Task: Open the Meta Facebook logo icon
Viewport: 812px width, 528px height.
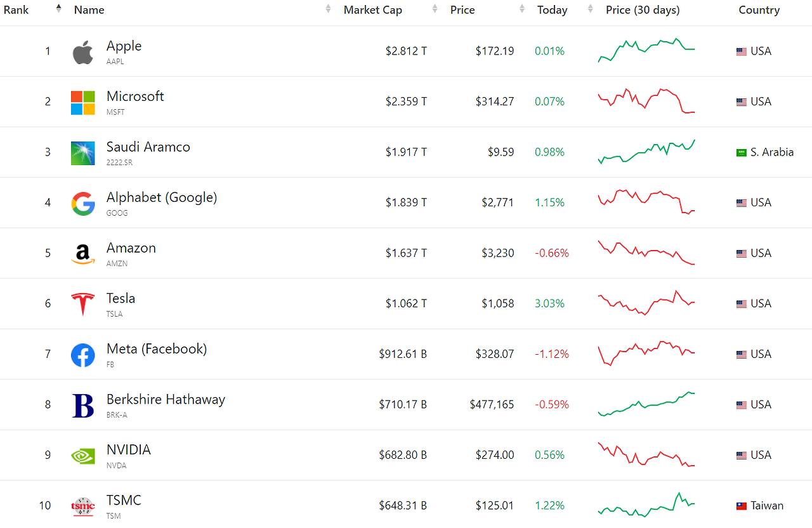Action: (x=82, y=355)
